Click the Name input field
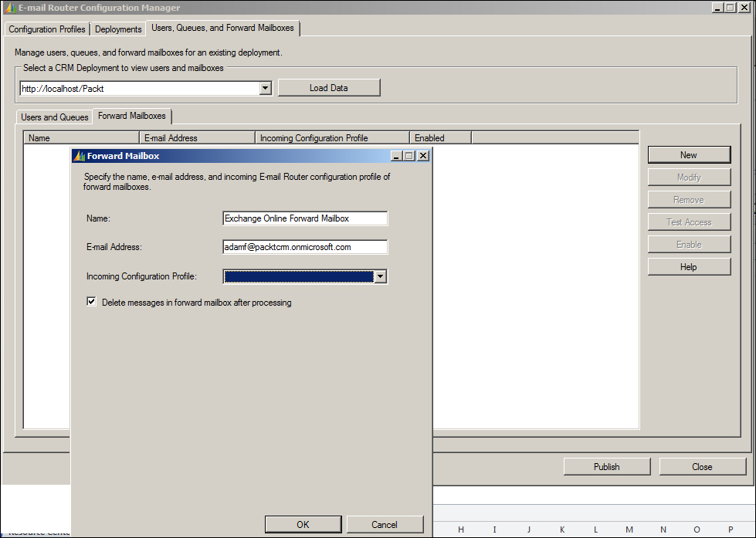Image resolution: width=756 pixels, height=538 pixels. 305,218
